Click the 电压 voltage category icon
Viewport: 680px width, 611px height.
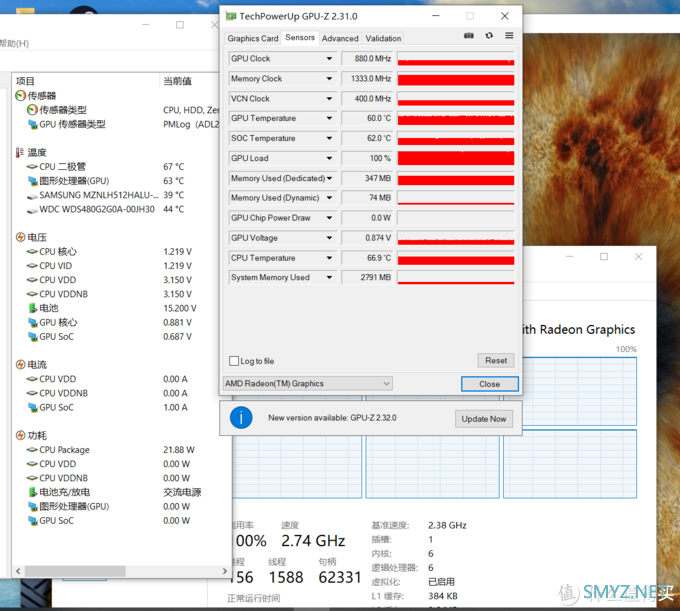[20, 237]
